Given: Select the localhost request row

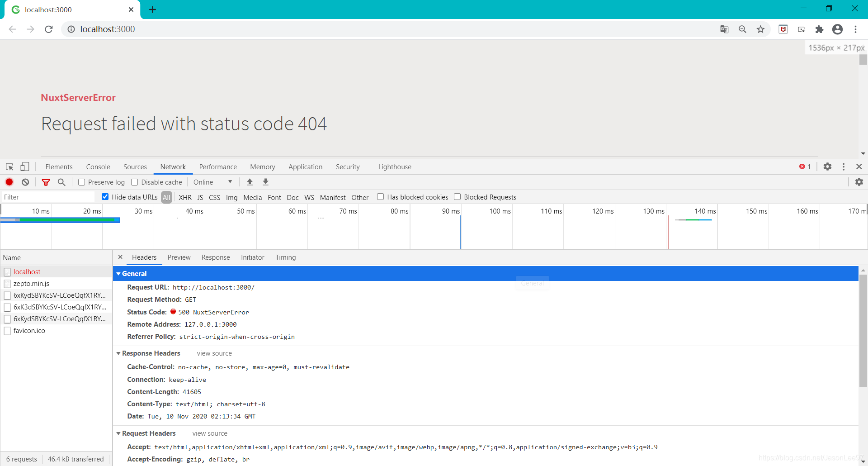Looking at the screenshot, I should click(56, 272).
